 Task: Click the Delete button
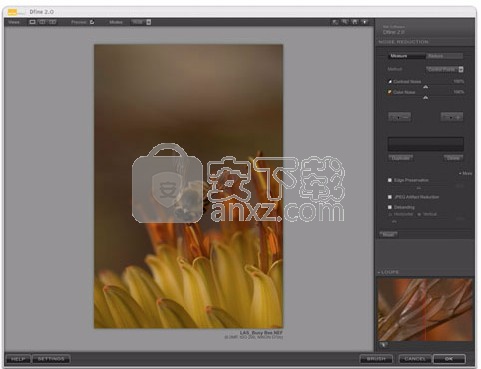click(x=453, y=158)
